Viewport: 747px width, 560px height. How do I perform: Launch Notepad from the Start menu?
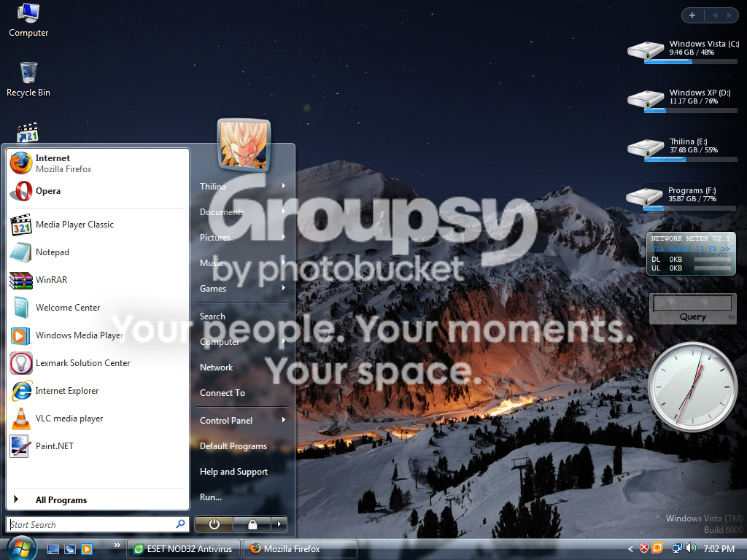click(98, 252)
